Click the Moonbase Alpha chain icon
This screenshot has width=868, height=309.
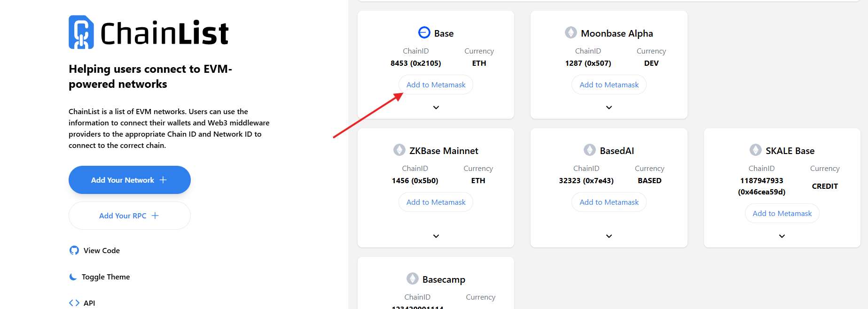click(x=571, y=32)
